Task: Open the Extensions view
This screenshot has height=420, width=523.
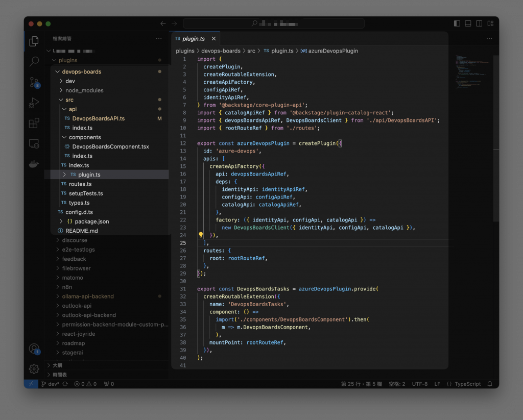Action: 34,123
